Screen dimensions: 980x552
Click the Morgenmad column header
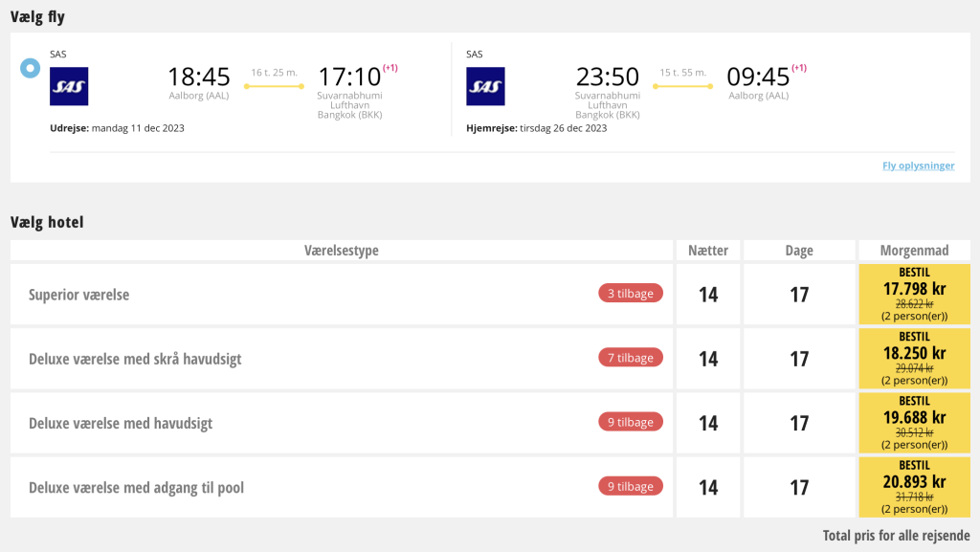(914, 251)
